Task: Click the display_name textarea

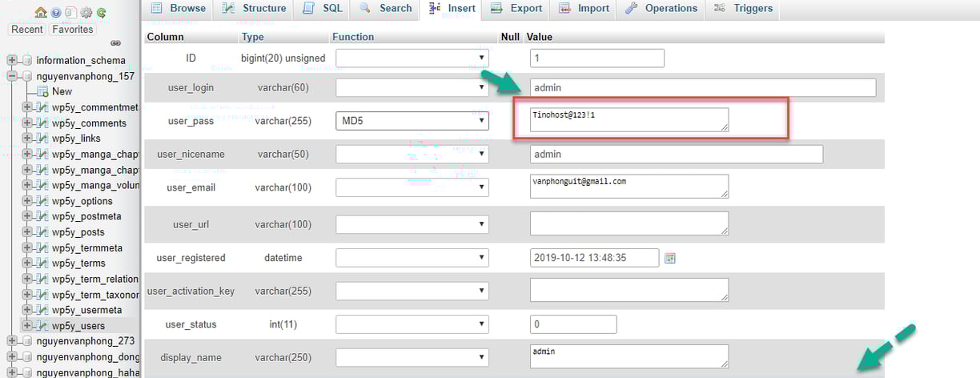Action: (629, 356)
